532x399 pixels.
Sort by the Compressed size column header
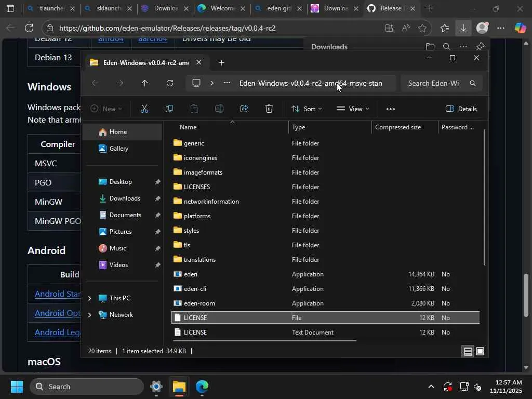pyautogui.click(x=404, y=127)
